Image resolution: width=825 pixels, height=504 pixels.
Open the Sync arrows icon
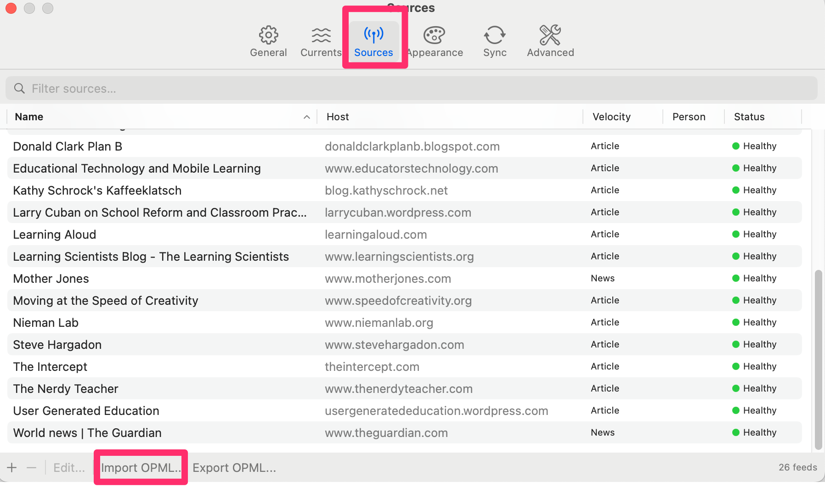click(494, 35)
